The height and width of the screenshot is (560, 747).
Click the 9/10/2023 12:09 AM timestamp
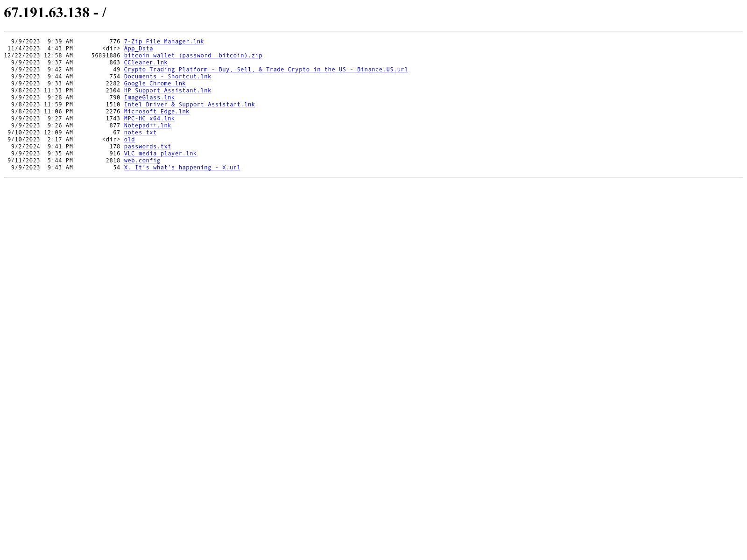[x=40, y=133]
